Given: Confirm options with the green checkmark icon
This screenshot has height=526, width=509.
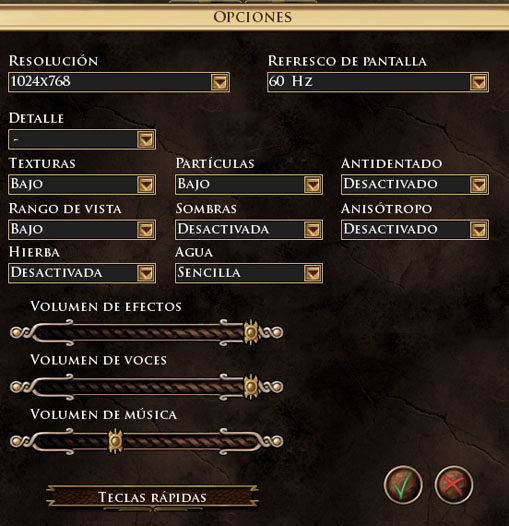Looking at the screenshot, I should coord(403,485).
